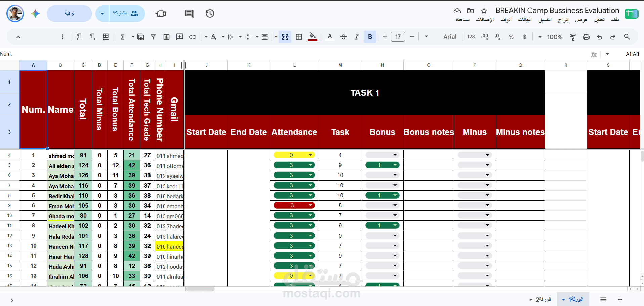This screenshot has width=644, height=306.
Task: Toggle the merge cells button
Action: [x=285, y=37]
